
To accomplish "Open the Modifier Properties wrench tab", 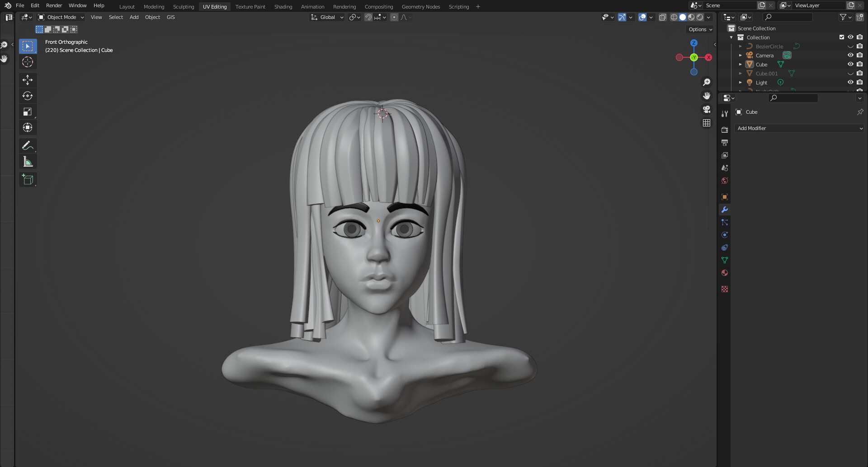I will pos(724,209).
